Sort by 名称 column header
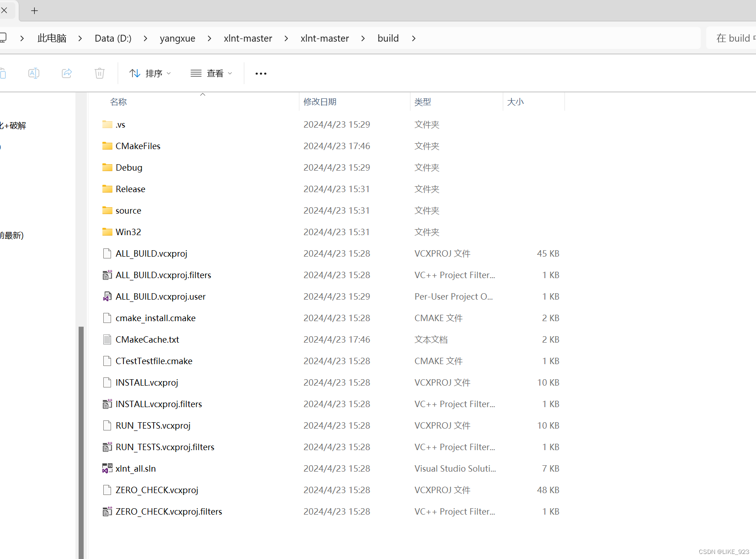This screenshot has height=559, width=756. [x=118, y=102]
